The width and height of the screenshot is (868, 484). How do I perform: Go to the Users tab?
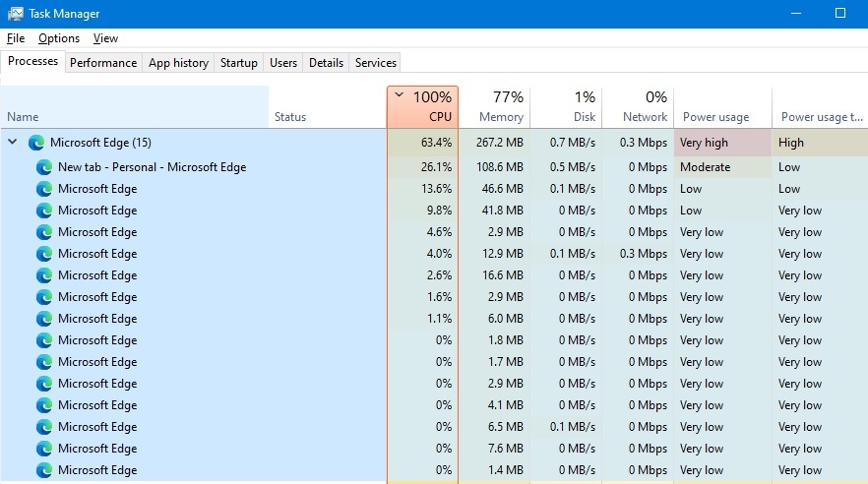coord(282,63)
